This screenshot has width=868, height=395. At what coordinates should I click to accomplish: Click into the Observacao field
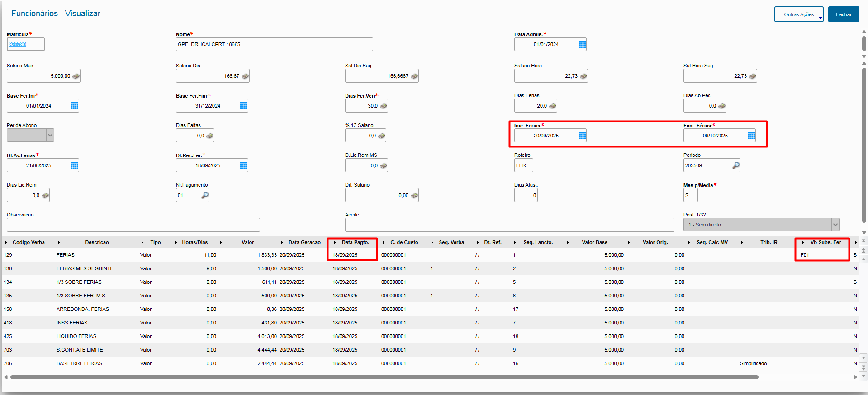click(x=133, y=225)
